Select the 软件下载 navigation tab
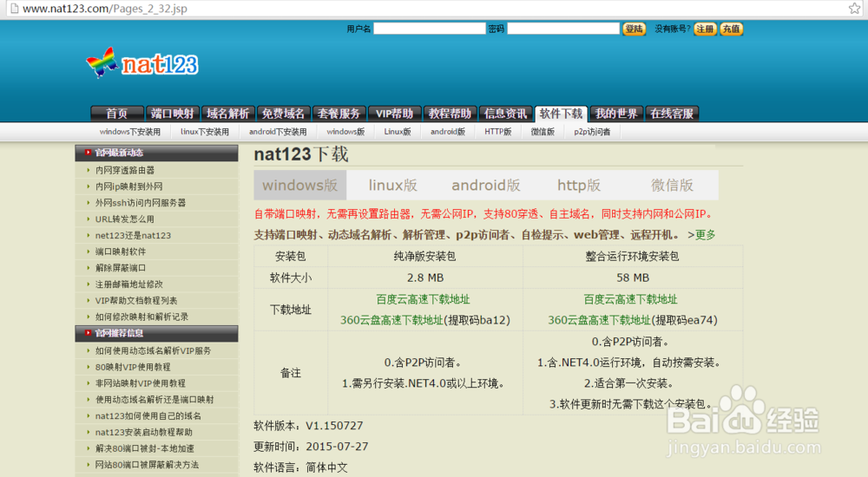The height and width of the screenshot is (477, 868). [562, 114]
